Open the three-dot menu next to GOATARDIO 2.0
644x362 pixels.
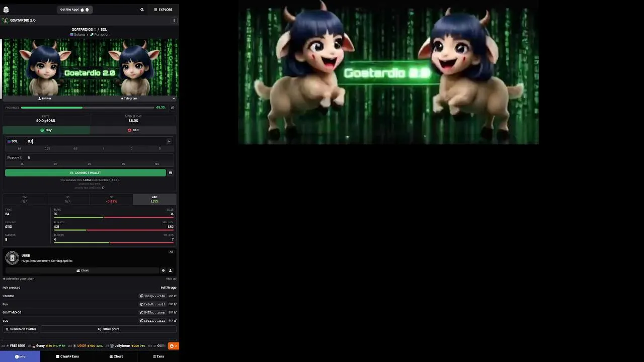(x=174, y=21)
